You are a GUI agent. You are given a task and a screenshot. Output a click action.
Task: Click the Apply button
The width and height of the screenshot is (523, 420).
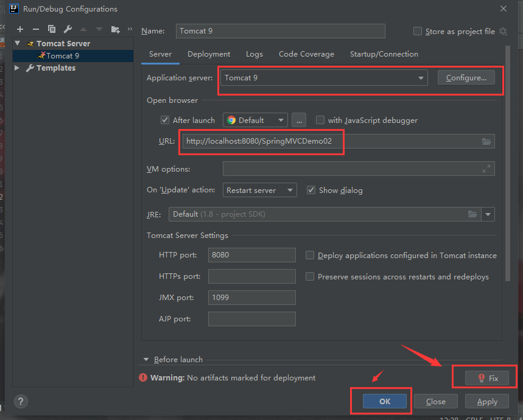[x=487, y=401]
